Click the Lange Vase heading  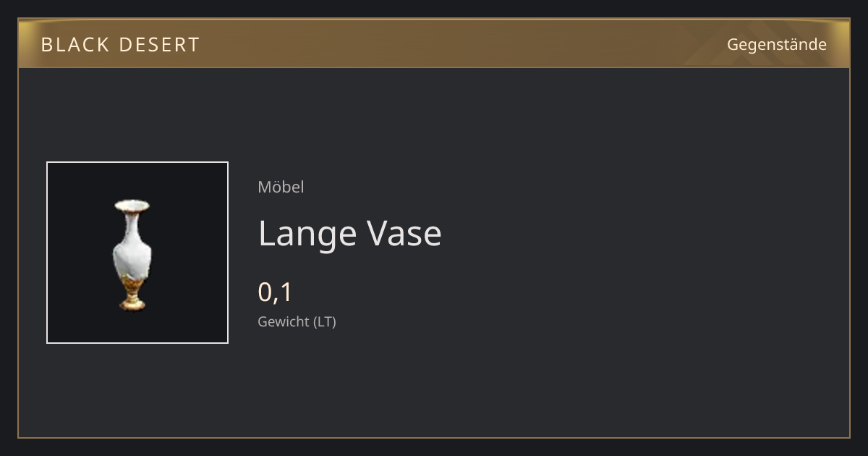349,234
